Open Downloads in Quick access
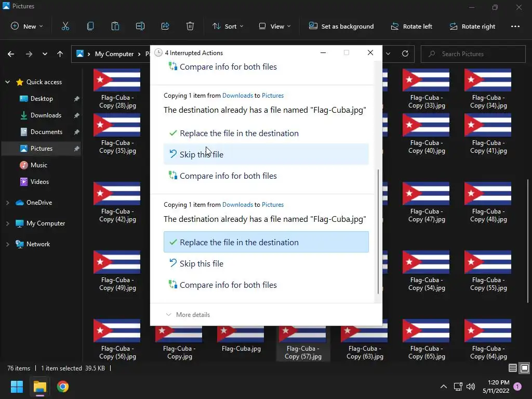532x399 pixels. point(46,115)
